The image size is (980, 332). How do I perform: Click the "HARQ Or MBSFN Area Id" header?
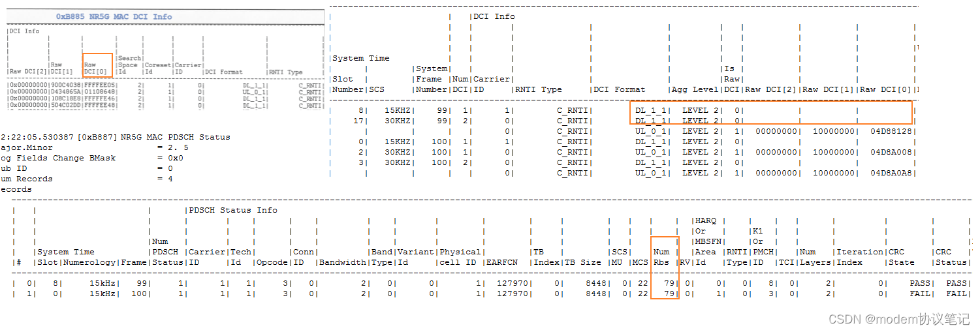[708, 241]
